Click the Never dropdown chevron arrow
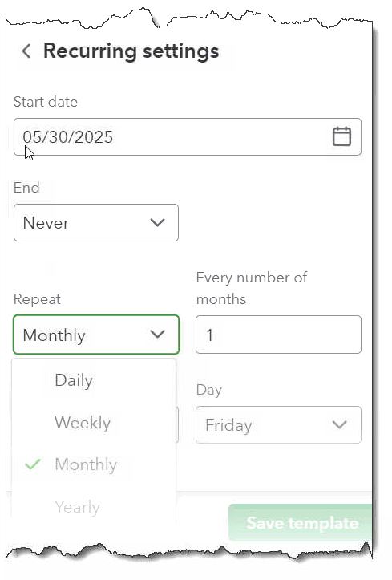The image size is (392, 580). 157,223
